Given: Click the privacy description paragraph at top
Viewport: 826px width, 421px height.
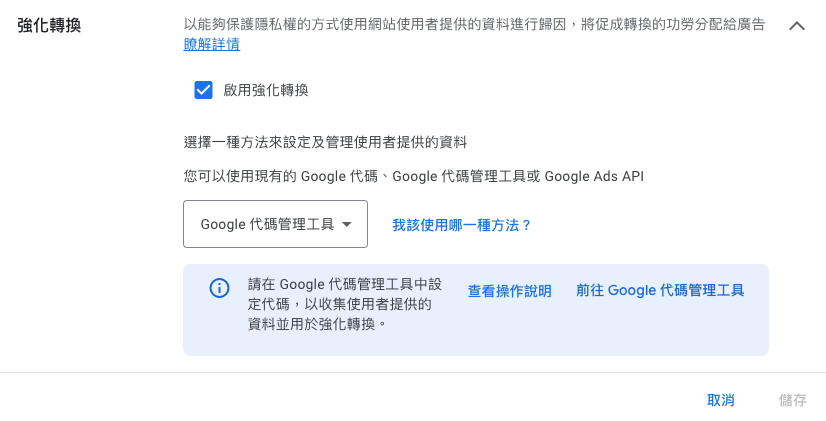Looking at the screenshot, I should (474, 25).
